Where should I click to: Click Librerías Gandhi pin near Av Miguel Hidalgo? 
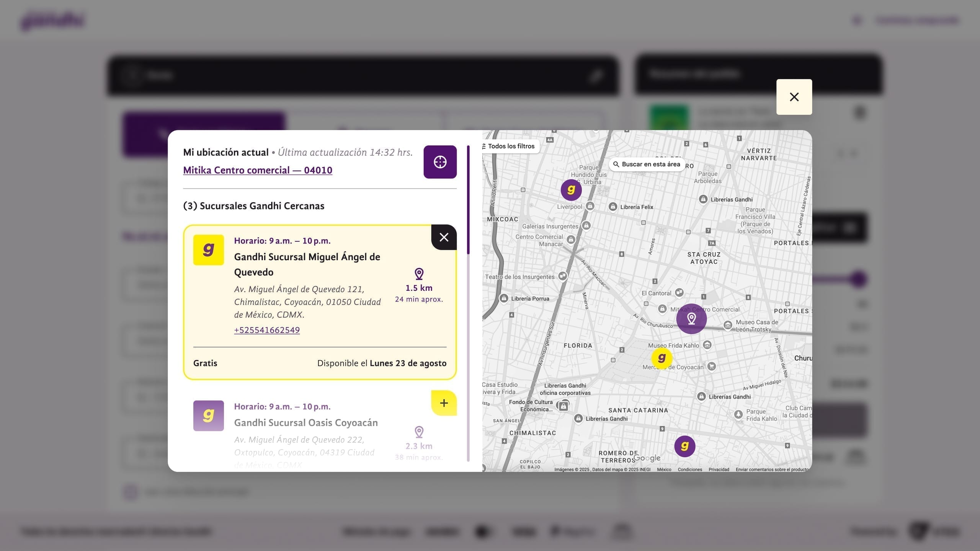(x=701, y=396)
